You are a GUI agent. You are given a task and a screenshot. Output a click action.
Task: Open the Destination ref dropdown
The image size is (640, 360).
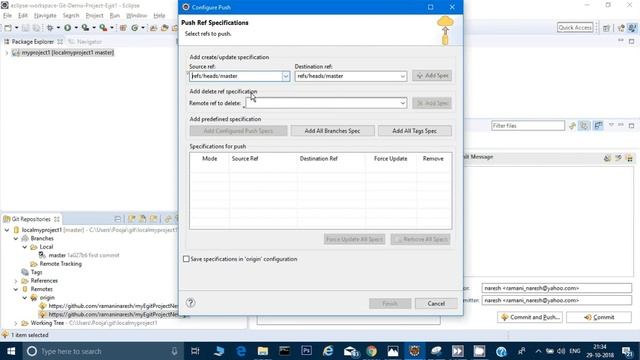point(402,76)
